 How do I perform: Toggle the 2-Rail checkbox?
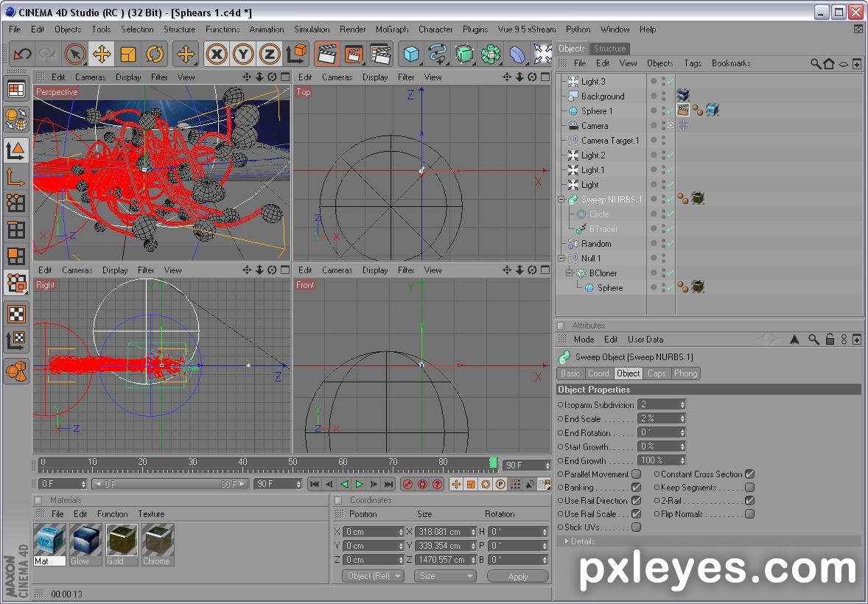pos(749,501)
